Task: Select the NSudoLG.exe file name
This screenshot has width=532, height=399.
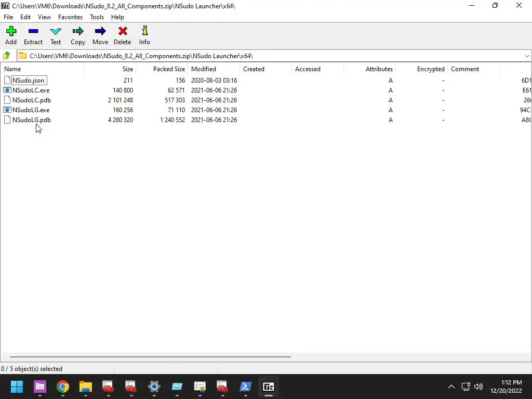Action: 31,110
